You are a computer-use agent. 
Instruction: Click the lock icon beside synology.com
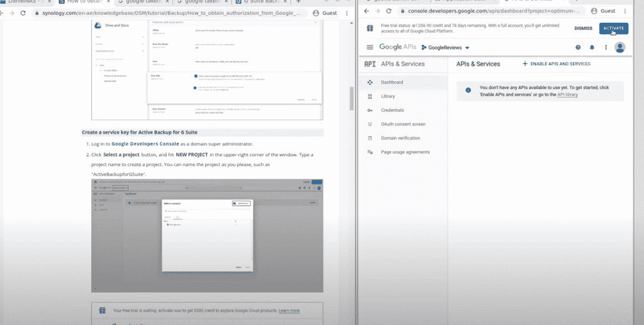coord(37,13)
